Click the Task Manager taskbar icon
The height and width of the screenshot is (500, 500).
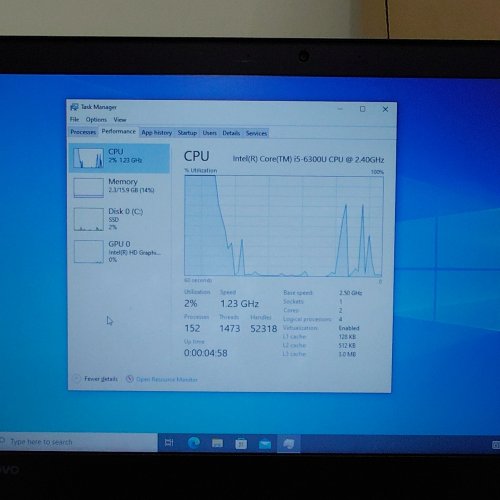[289, 444]
